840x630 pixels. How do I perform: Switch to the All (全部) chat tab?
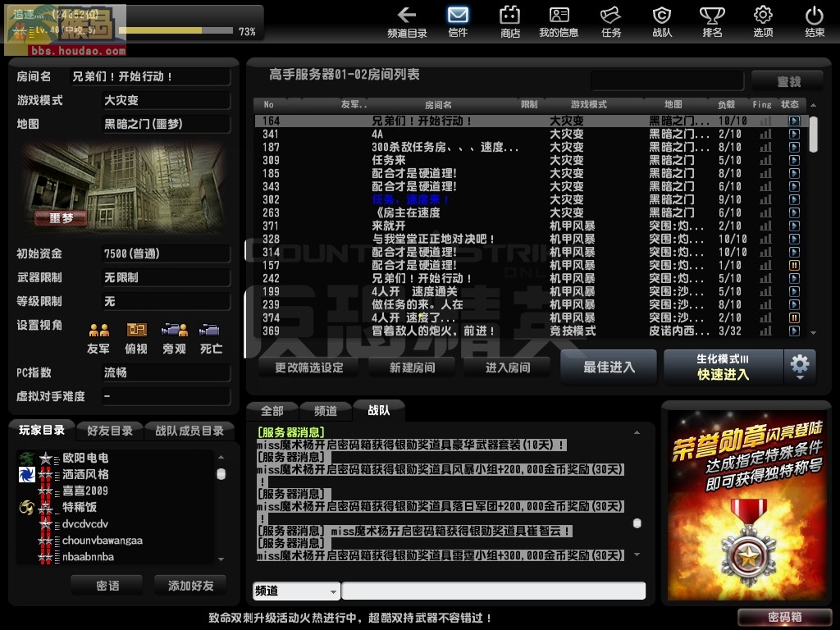coord(272,411)
